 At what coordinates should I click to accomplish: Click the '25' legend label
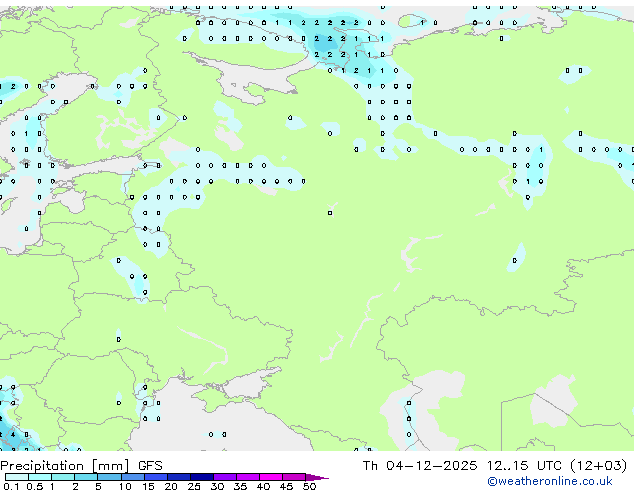click(194, 486)
